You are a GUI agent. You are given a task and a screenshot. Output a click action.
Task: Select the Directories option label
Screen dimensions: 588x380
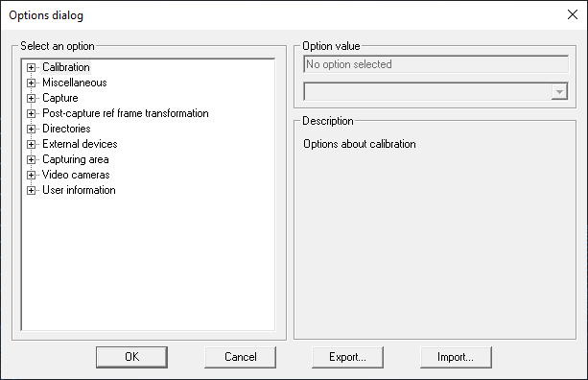tap(66, 129)
